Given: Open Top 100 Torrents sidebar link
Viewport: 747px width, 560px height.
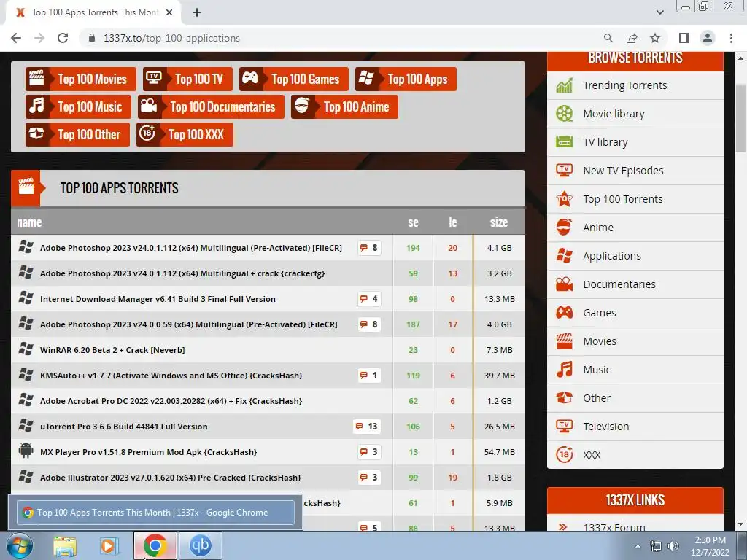Looking at the screenshot, I should (623, 199).
